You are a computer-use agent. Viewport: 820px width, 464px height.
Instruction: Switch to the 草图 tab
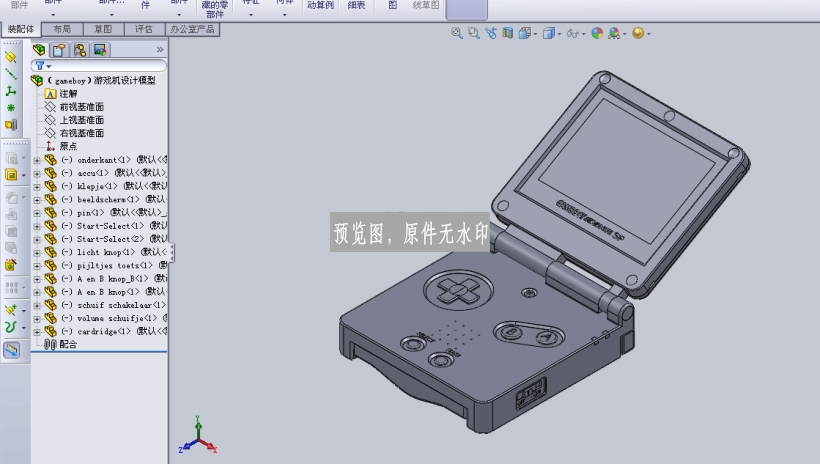103,29
